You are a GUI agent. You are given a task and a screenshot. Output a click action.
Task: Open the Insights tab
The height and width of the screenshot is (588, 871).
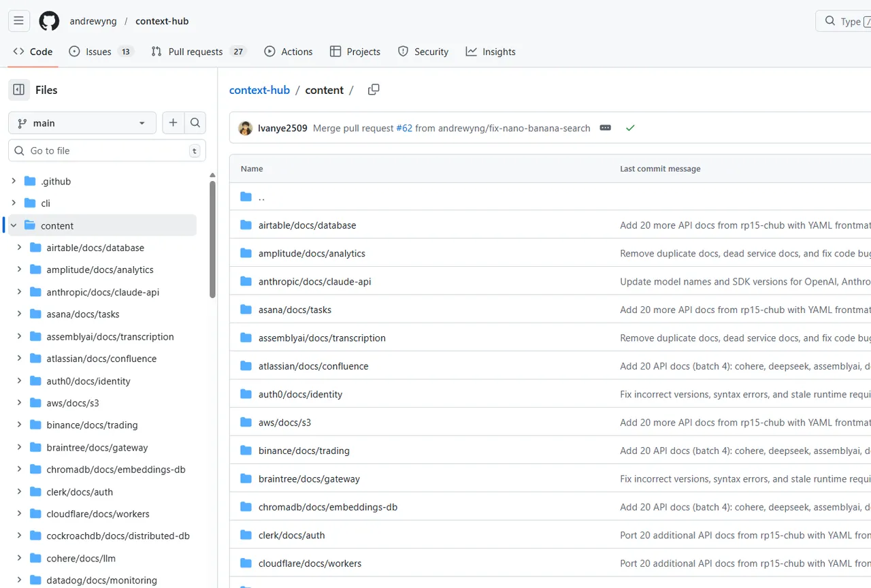click(x=491, y=52)
